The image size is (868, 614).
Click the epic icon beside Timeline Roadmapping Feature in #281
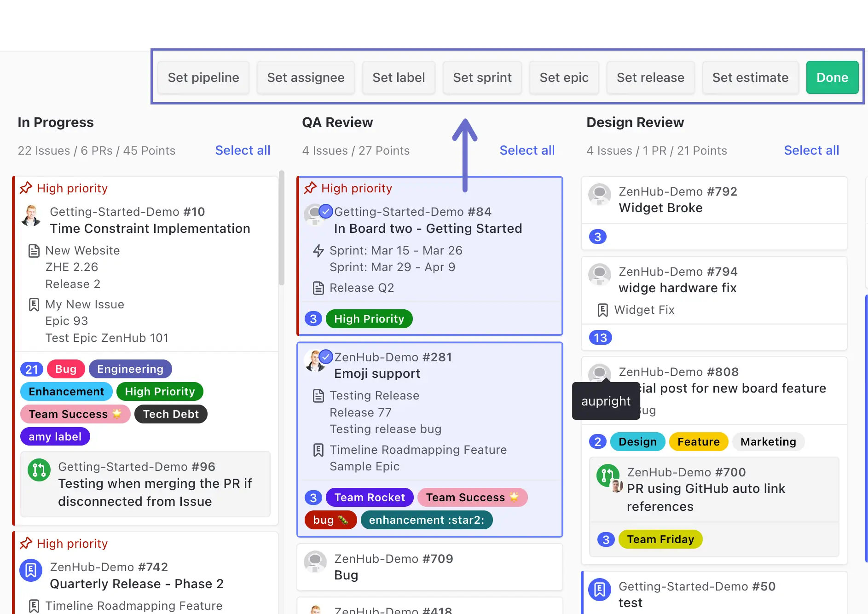point(318,450)
